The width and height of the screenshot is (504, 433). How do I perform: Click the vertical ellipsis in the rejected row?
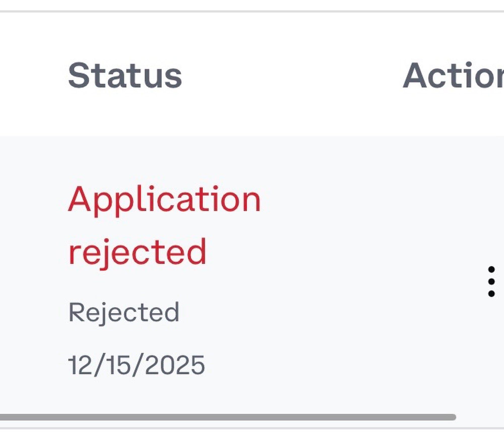pos(491,281)
